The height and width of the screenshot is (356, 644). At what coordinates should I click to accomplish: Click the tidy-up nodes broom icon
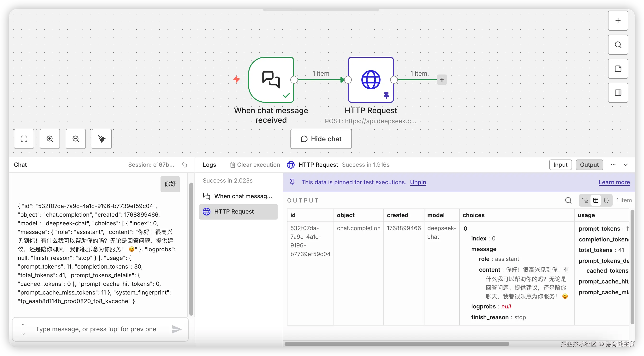(101, 139)
